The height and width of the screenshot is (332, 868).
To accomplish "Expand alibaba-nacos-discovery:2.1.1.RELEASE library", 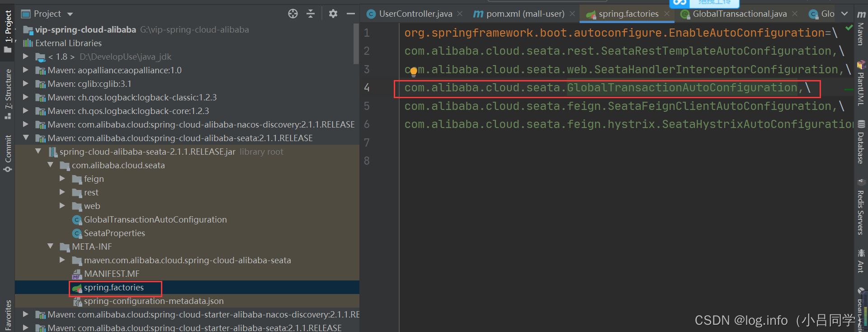I will coord(26,124).
